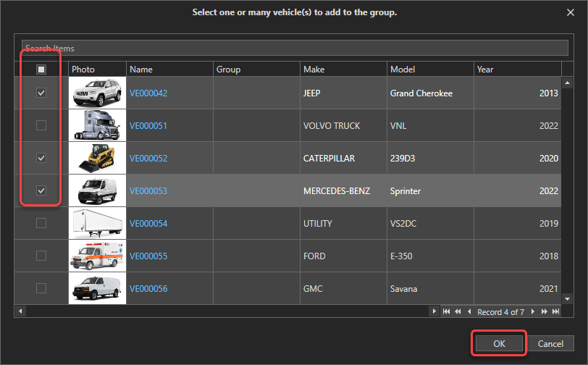Click the Name column header
Image resolution: width=588 pixels, height=365 pixels.
pyautogui.click(x=169, y=70)
